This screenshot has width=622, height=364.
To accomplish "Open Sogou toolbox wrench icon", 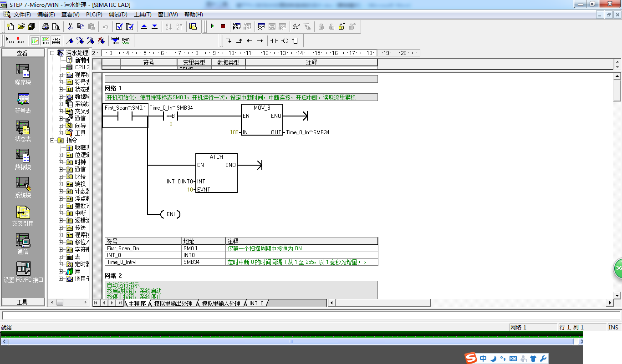I will pyautogui.click(x=543, y=359).
